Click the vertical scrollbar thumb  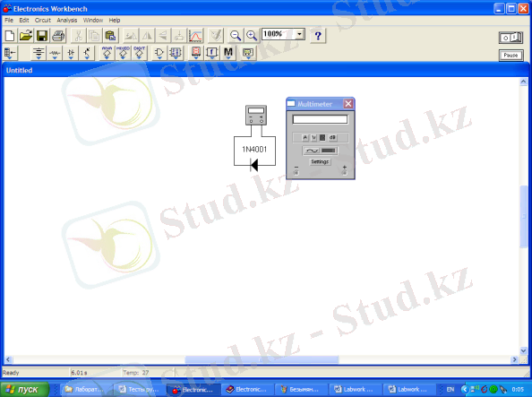pyautogui.click(x=524, y=216)
